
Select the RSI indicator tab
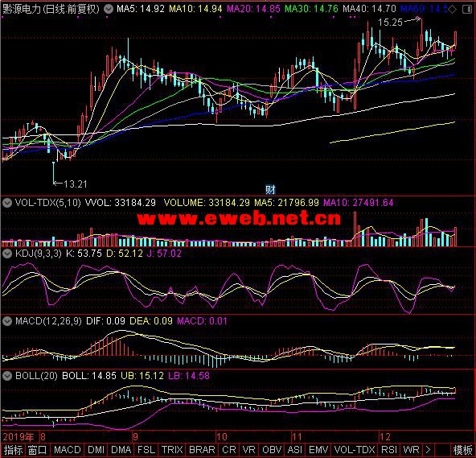pos(389,450)
